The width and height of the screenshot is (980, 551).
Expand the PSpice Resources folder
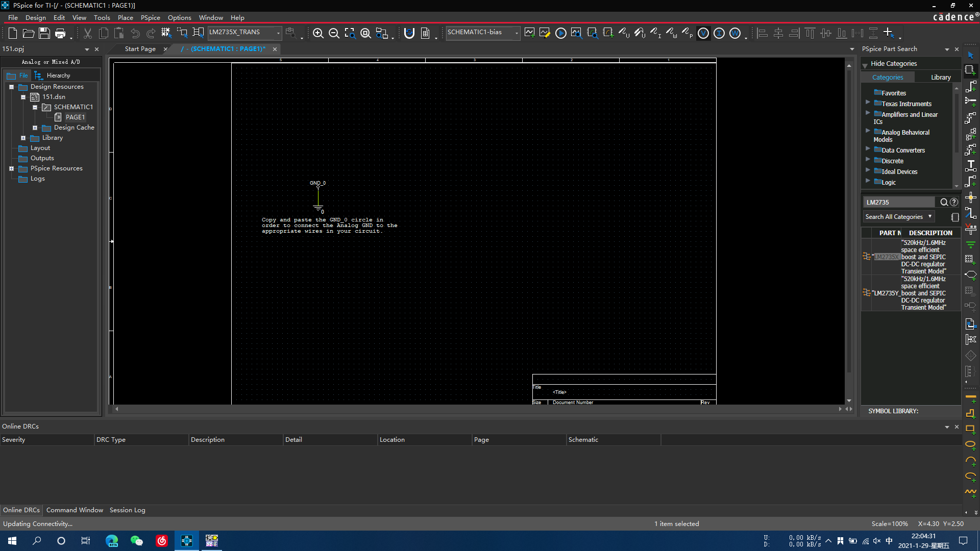coord(12,168)
